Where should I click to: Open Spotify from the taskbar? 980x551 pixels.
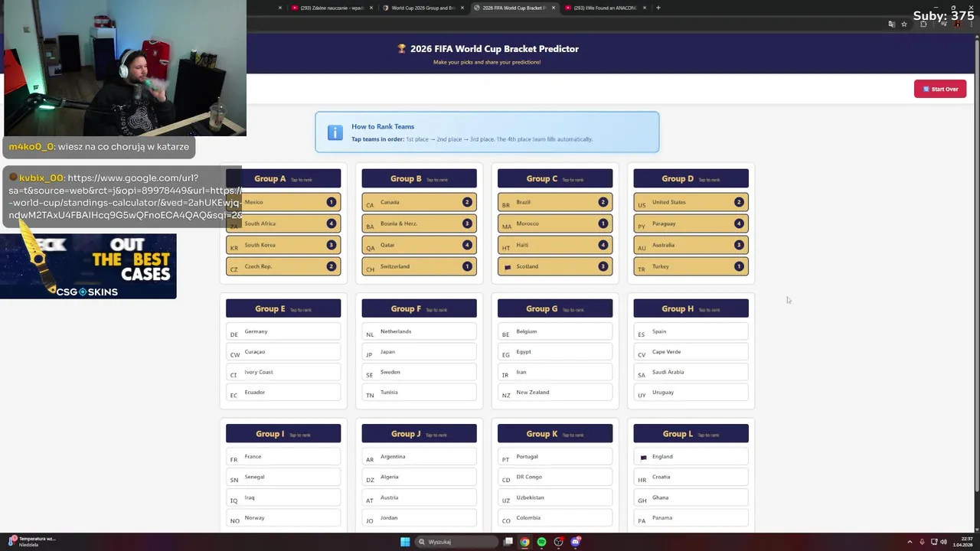541,542
